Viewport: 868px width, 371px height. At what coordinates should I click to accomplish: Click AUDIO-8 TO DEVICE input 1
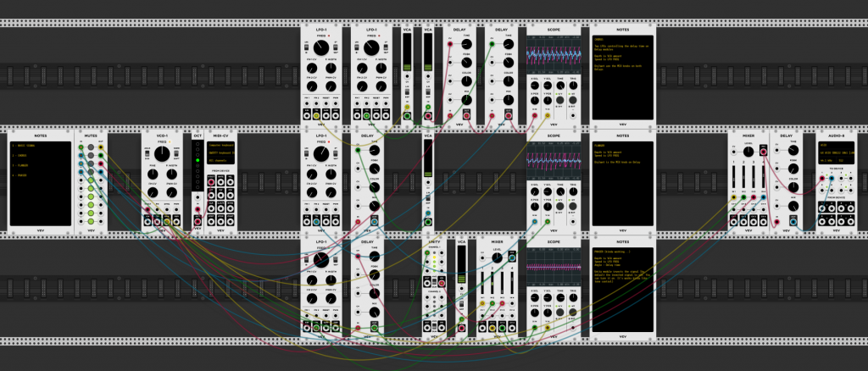click(822, 178)
